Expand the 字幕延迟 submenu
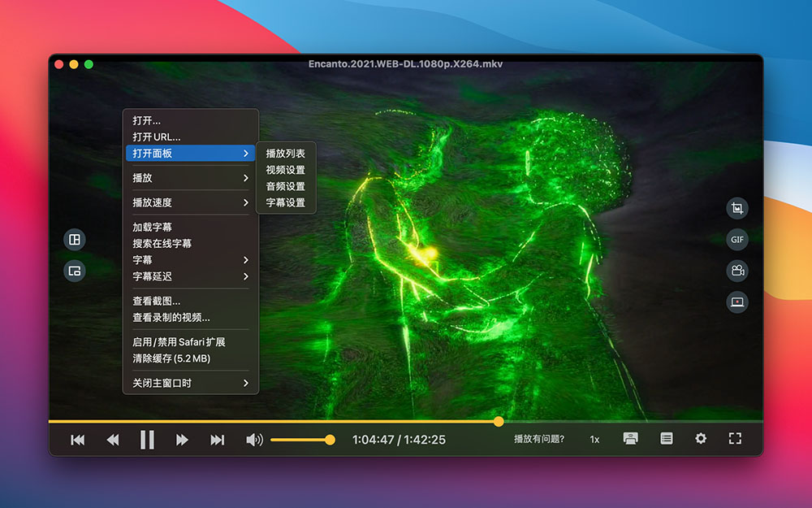The height and width of the screenshot is (508, 812). (191, 276)
